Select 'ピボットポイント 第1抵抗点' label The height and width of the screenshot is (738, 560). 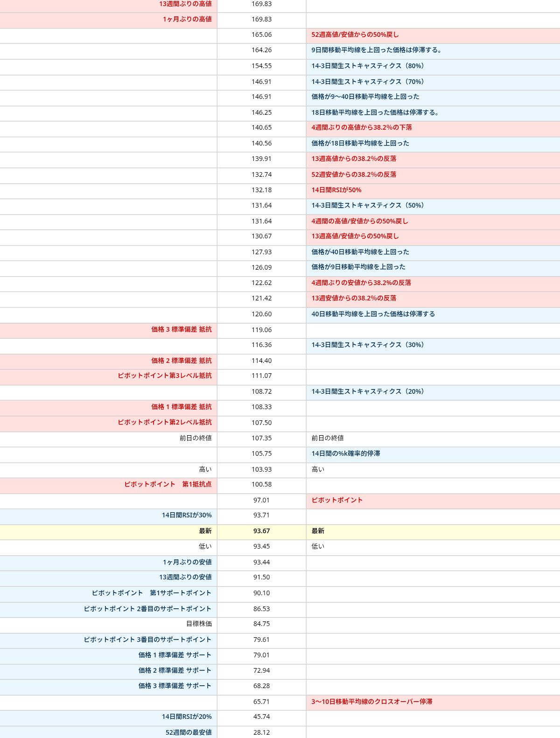[168, 484]
